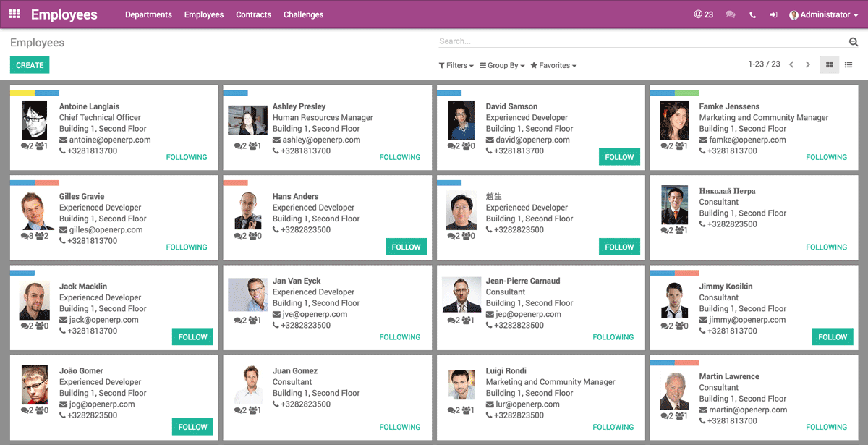Screen dimensions: 868x445
Task: Follow Jimmy Kosikin
Action: 832,336
